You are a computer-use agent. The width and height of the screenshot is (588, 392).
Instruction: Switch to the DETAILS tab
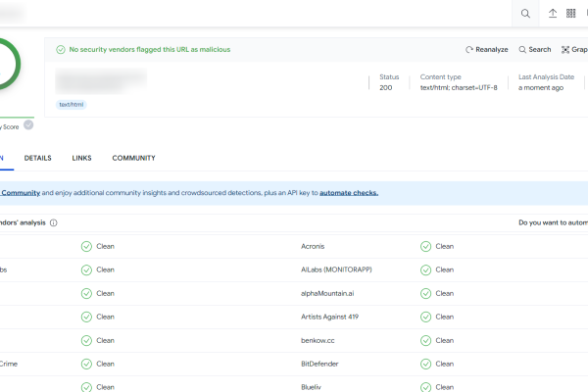click(x=38, y=158)
